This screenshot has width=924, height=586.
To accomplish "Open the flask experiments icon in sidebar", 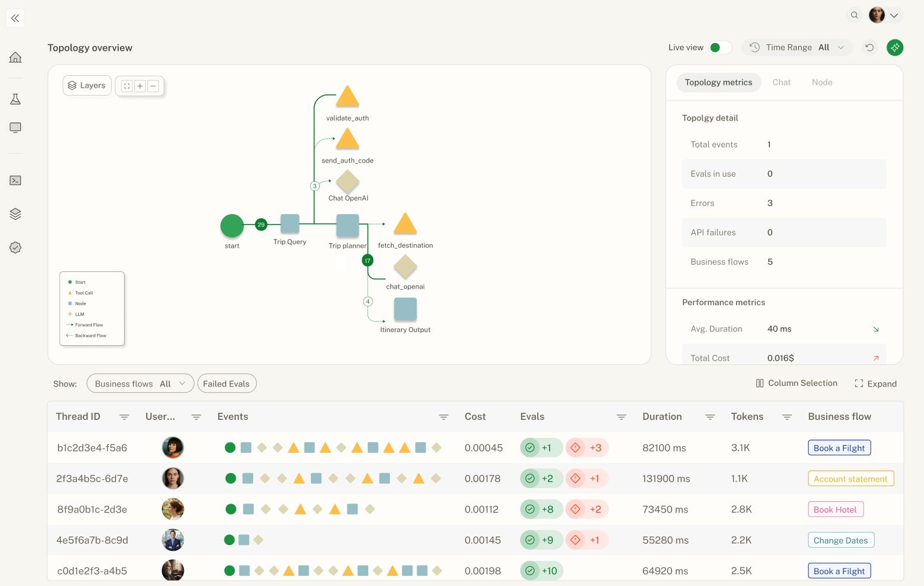I will pos(16,99).
